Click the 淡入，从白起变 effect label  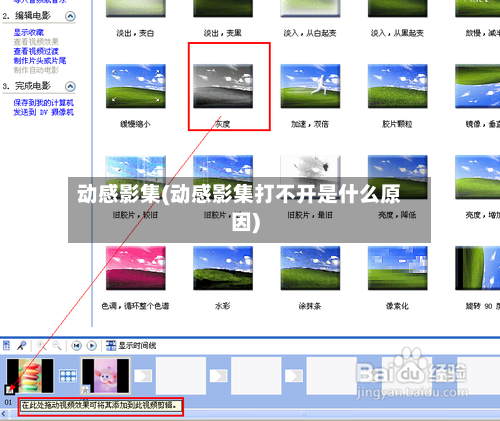tap(310, 33)
